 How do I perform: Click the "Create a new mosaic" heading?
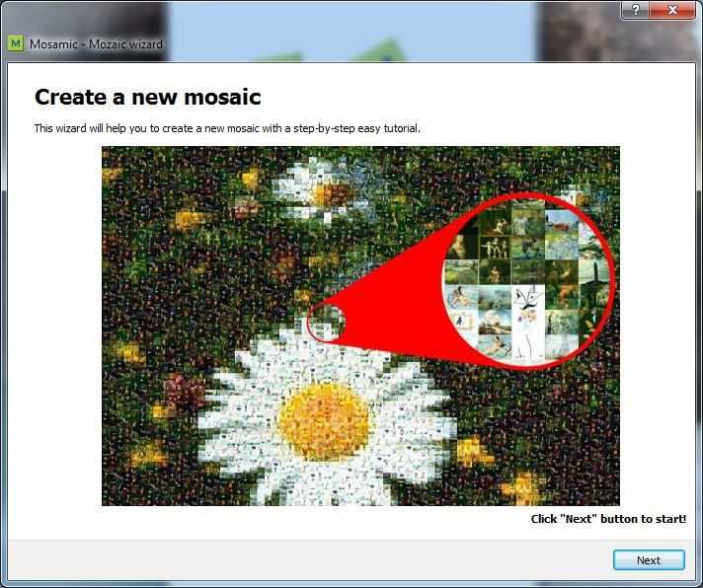coord(147,97)
